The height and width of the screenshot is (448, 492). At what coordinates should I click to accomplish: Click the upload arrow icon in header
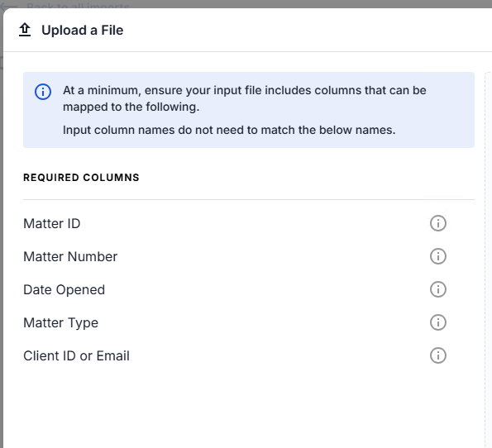point(25,30)
